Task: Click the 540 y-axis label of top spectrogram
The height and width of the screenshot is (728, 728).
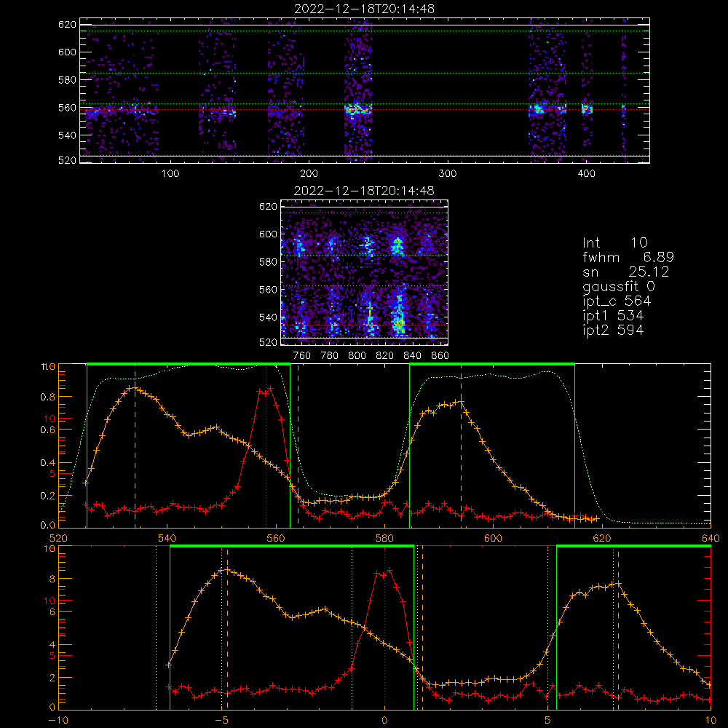Action: coord(67,135)
